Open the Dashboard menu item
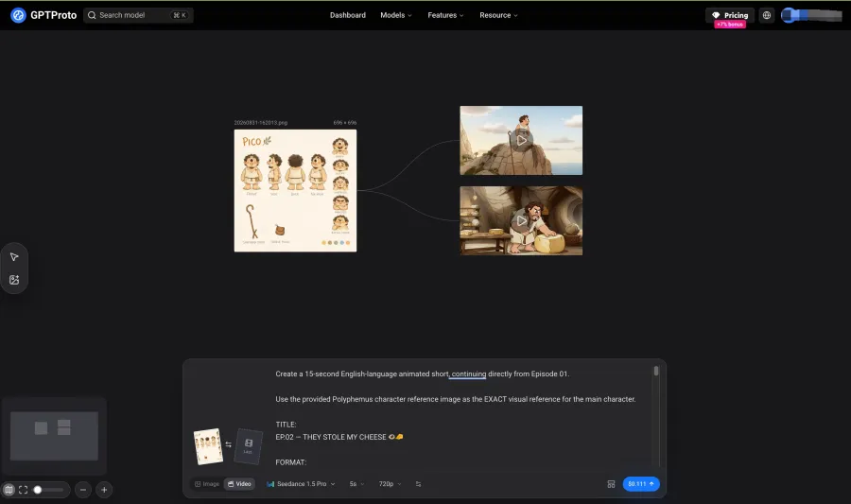This screenshot has height=504, width=851. click(347, 15)
